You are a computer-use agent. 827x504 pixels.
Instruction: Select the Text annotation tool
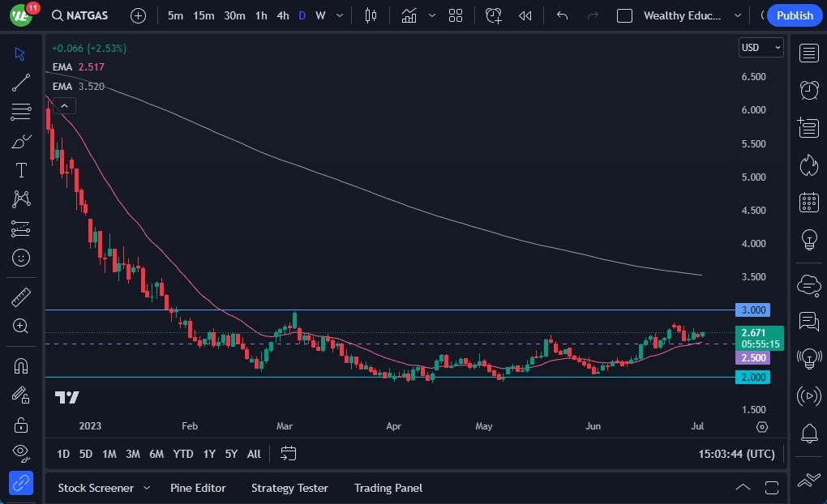pos(20,170)
